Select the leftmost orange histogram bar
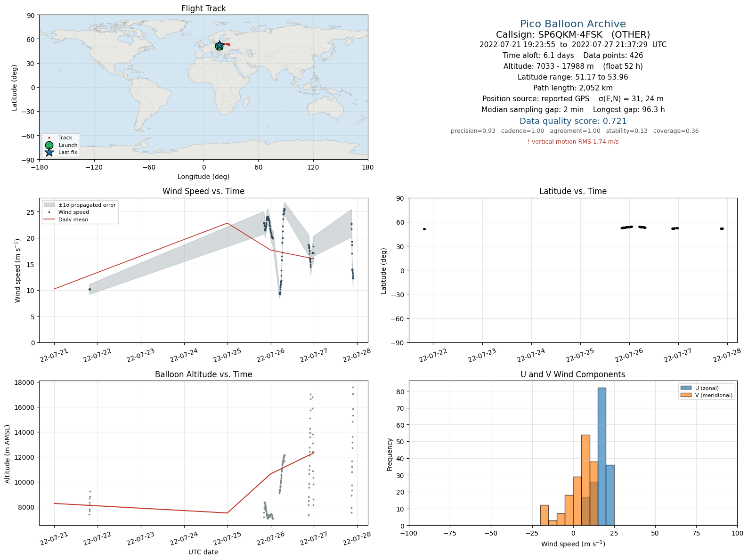This screenshot has height=560, width=748. pos(545,515)
